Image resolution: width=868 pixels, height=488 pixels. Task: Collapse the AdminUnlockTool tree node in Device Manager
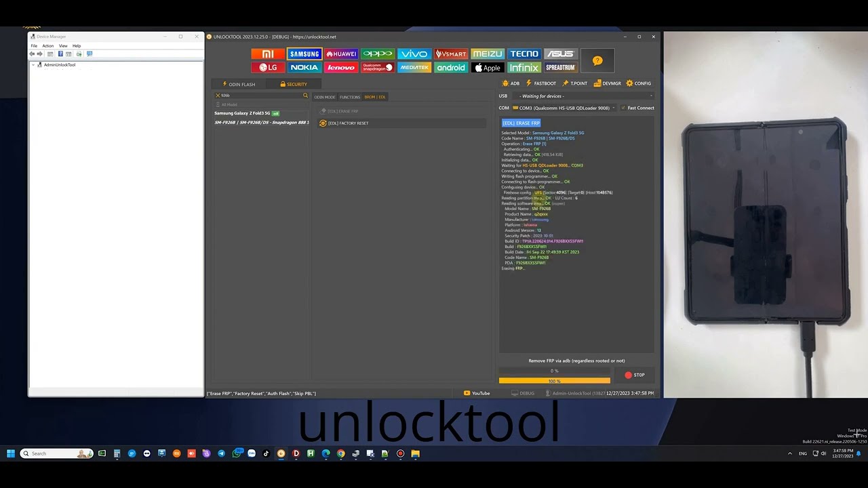point(33,65)
